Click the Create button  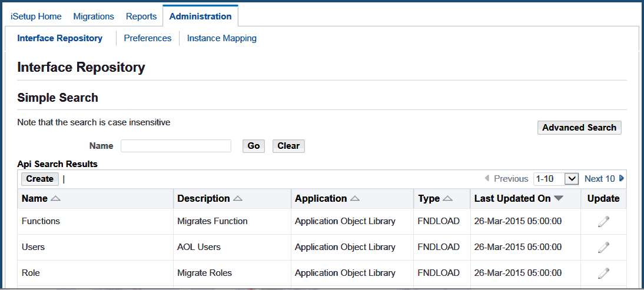click(x=40, y=179)
